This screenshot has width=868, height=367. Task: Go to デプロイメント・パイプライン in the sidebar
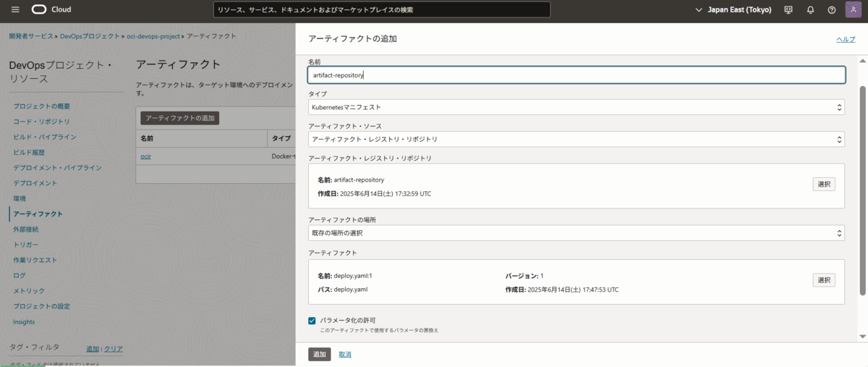(x=57, y=168)
